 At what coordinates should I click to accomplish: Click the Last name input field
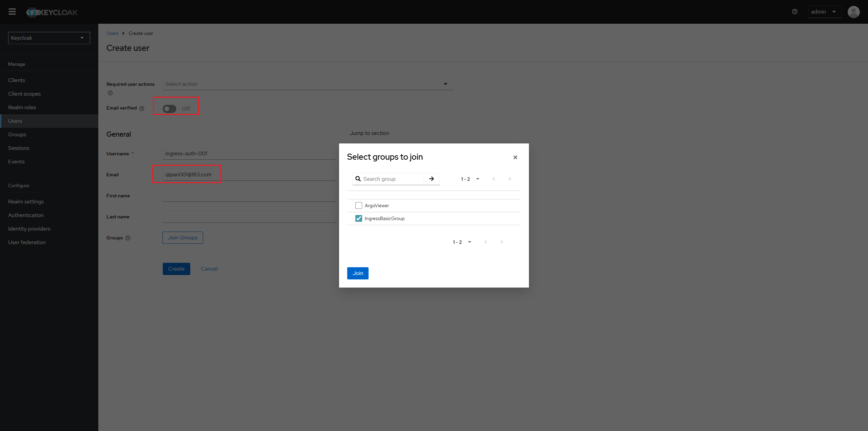coord(249,217)
